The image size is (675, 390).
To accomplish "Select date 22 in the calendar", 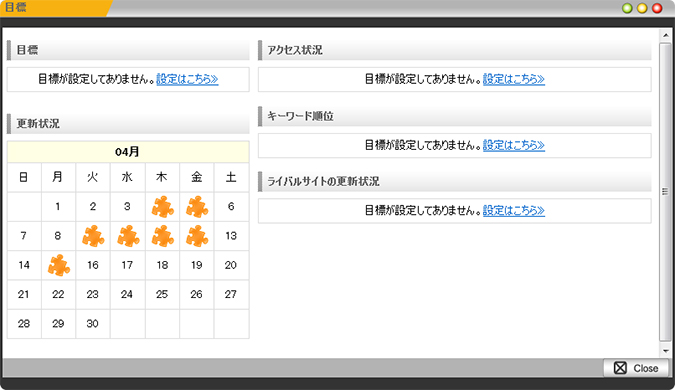I will point(58,294).
